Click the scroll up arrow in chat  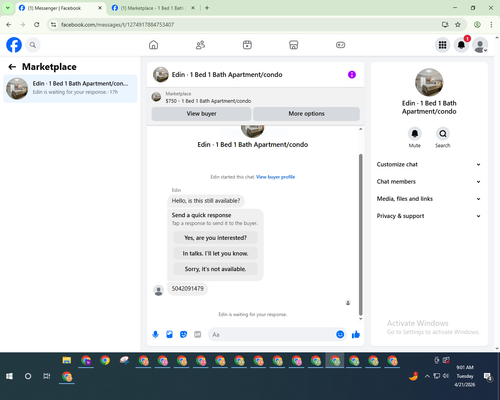pyautogui.click(x=360, y=129)
